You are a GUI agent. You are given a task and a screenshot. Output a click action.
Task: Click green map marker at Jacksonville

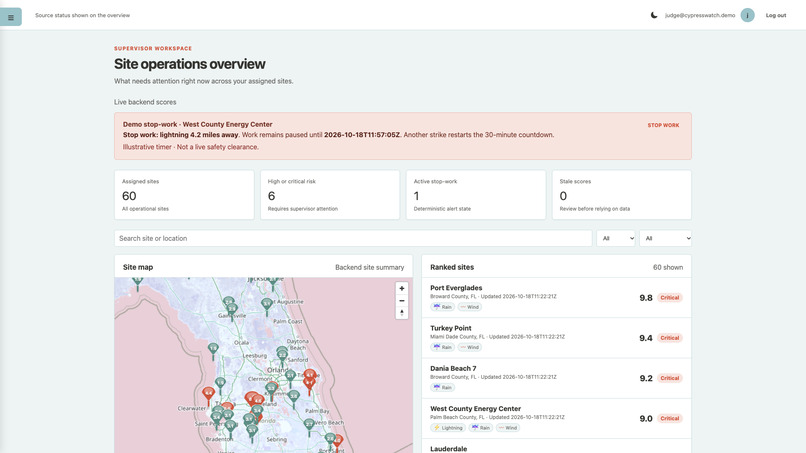[273, 282]
